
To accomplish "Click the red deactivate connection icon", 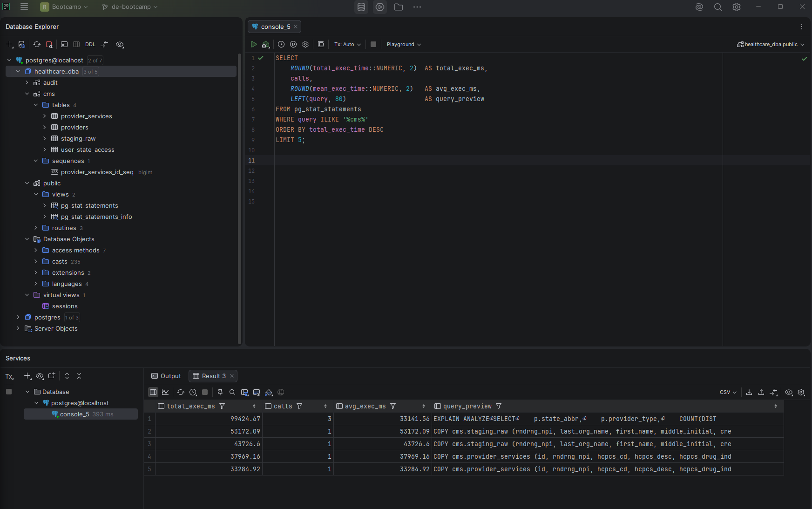I will (x=49, y=44).
